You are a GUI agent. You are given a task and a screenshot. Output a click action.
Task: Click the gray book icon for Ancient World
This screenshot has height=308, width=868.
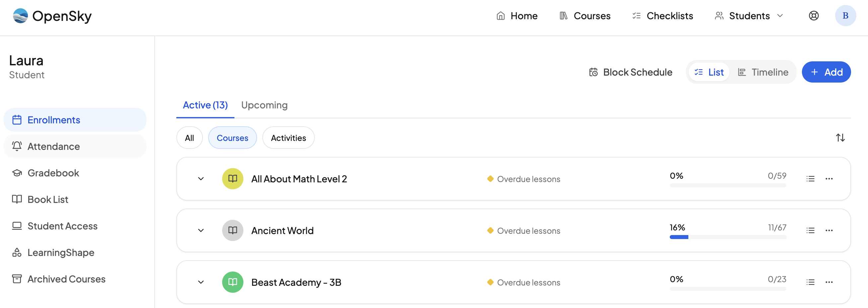coord(232,230)
